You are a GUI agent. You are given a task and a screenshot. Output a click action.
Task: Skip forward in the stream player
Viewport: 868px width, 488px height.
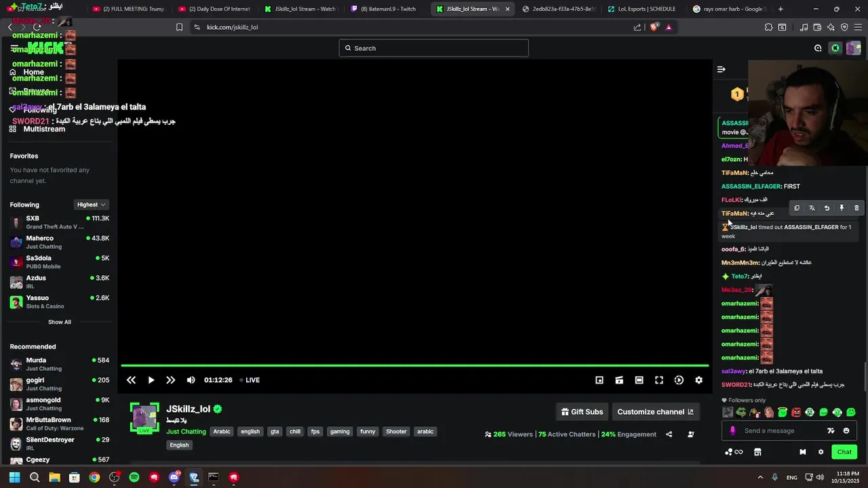[x=171, y=380]
